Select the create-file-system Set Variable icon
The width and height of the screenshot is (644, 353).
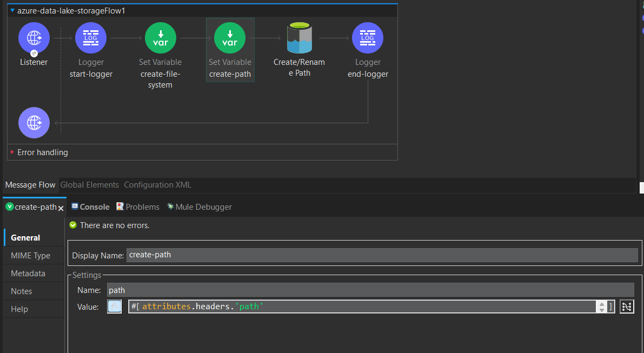click(x=160, y=38)
